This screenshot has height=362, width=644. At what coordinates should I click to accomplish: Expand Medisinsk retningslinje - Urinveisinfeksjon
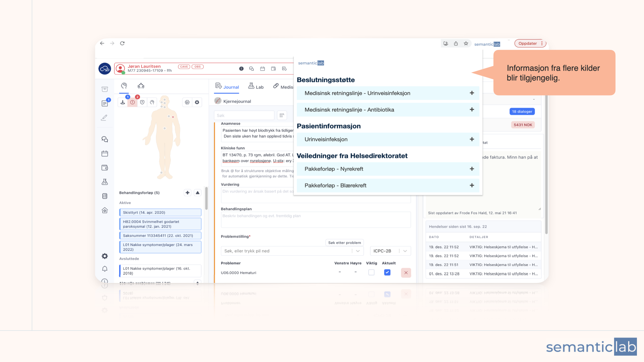472,93
